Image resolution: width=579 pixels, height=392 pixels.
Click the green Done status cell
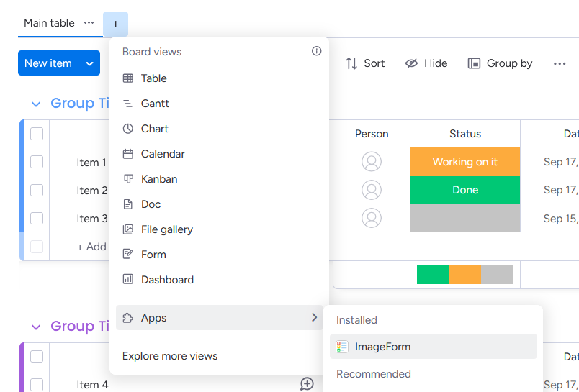(465, 190)
